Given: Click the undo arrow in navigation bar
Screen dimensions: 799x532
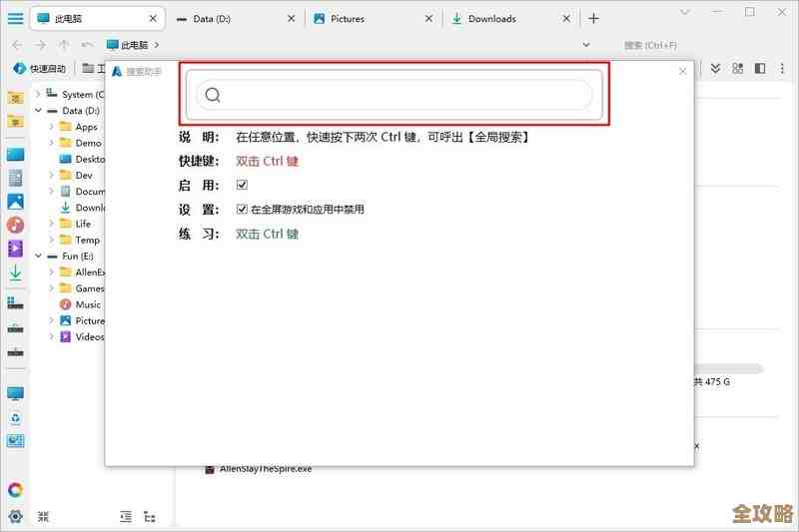Looking at the screenshot, I should pos(87,45).
